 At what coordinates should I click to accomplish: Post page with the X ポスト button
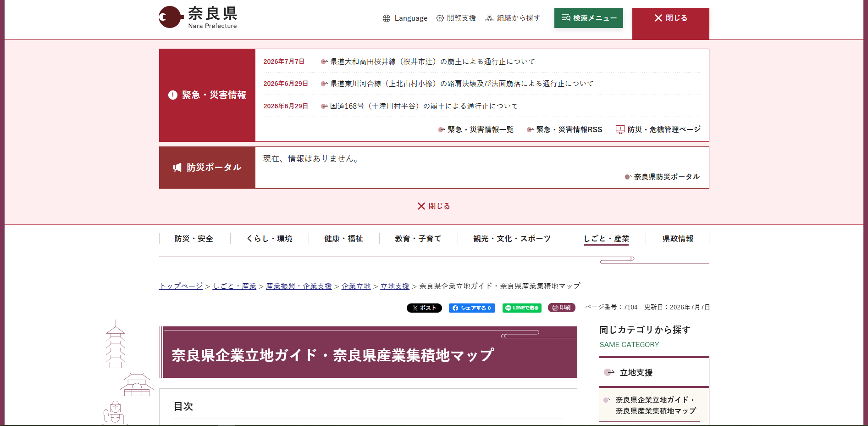point(424,308)
